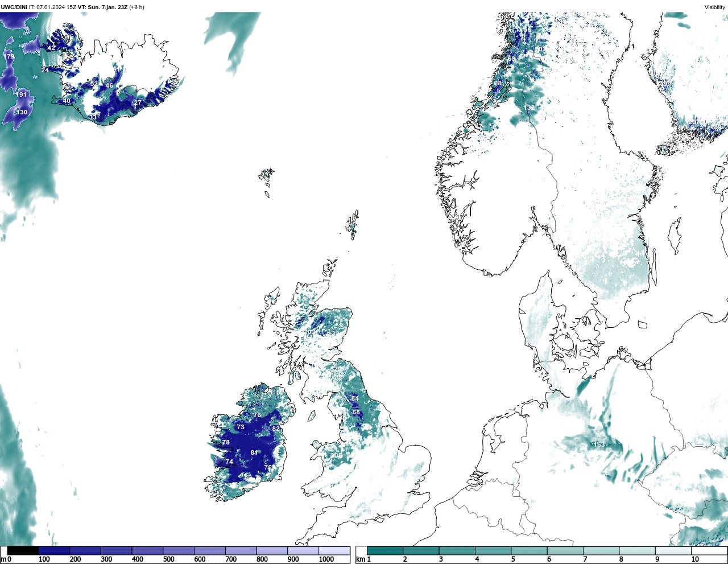
Task: Select the initial time 'IT: 07.01.2024 15Z'
Action: 53,7
